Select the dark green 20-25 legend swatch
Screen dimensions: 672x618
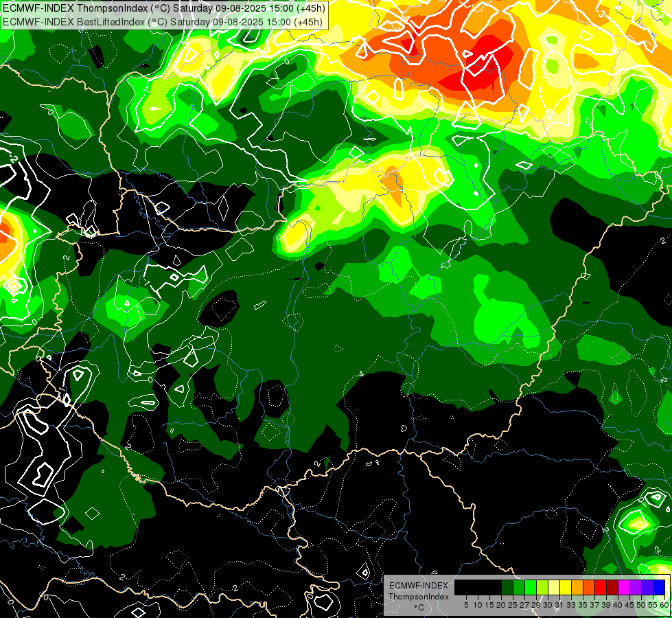coord(507,588)
